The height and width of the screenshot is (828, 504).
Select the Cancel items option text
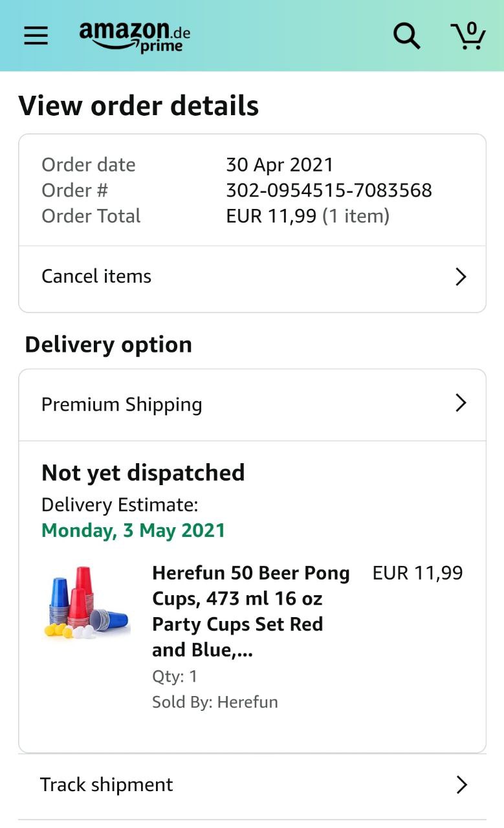click(96, 276)
